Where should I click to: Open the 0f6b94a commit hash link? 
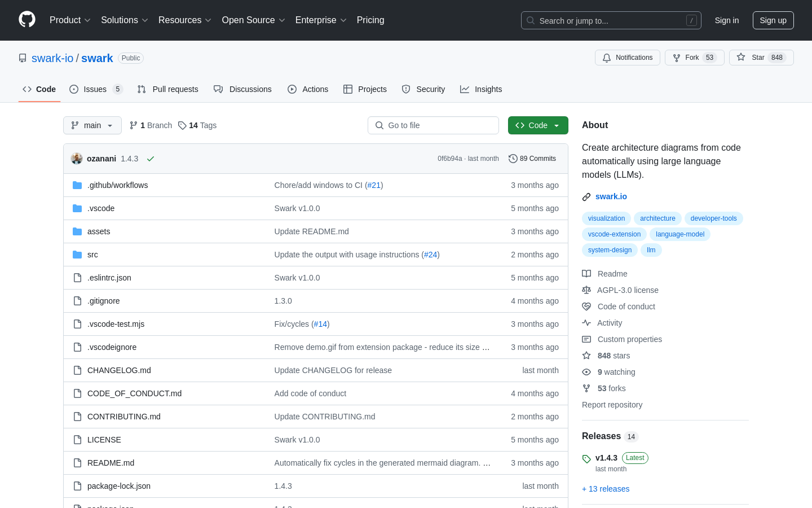pyautogui.click(x=449, y=159)
